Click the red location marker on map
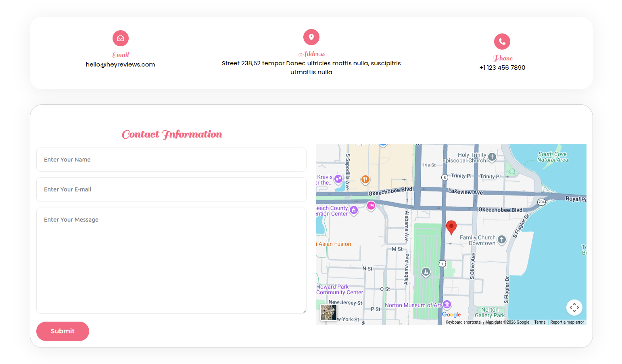This screenshot has width=622, height=364. pos(451,227)
